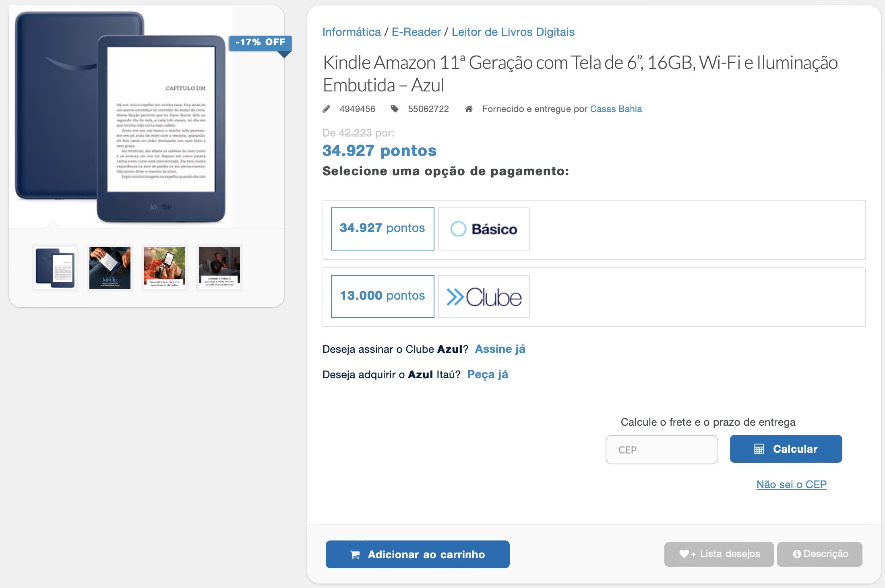Image resolution: width=885 pixels, height=588 pixels.
Task: Open the Casas Bahia supplier link
Action: coord(616,109)
